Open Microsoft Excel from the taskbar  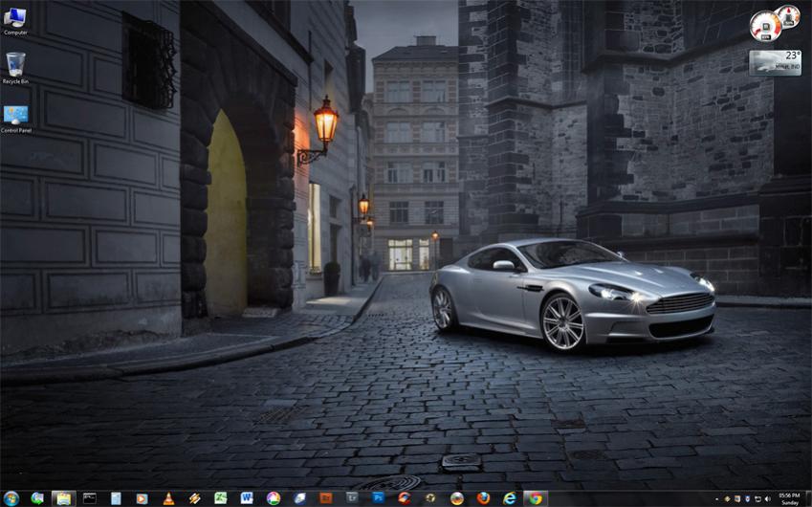(x=221, y=498)
